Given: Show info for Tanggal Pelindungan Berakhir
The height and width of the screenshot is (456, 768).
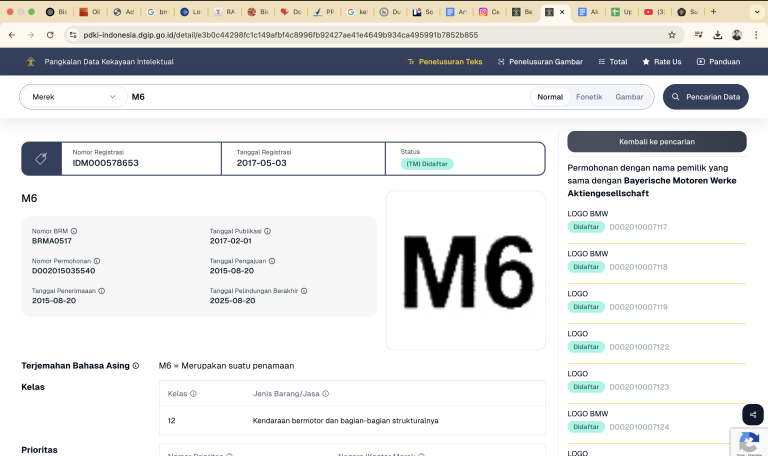Looking at the screenshot, I should (x=304, y=291).
